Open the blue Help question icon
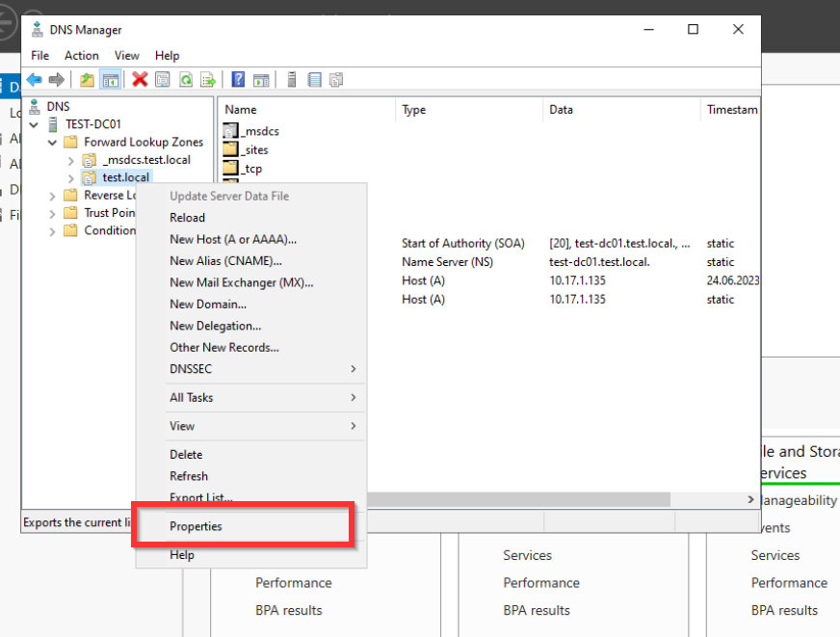Screen dimensions: 840x637 point(238,80)
